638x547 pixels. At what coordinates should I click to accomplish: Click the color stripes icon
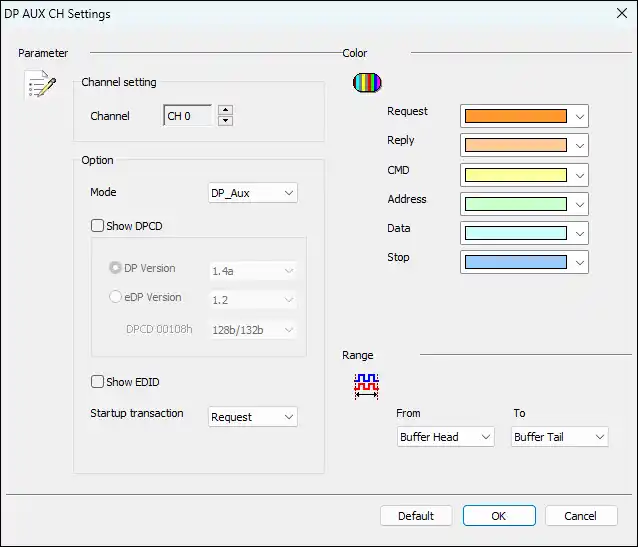pyautogui.click(x=367, y=83)
